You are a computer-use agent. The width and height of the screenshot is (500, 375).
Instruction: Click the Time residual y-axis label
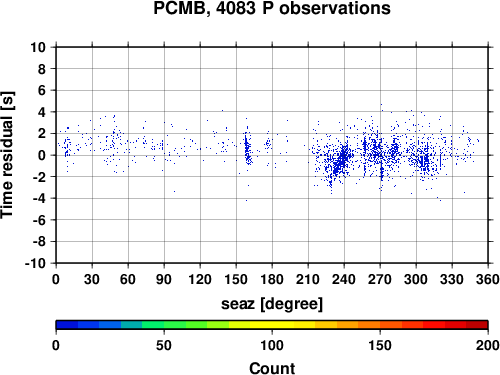coord(7,155)
